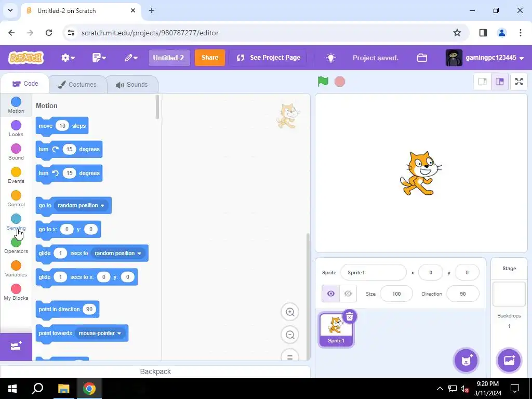Delete Sprite1 with trash icon
The height and width of the screenshot is (399, 532).
click(x=350, y=317)
